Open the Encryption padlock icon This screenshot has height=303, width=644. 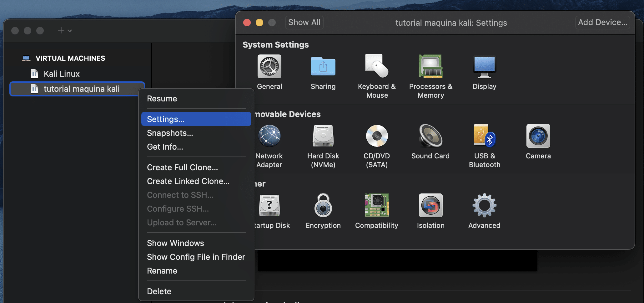click(x=323, y=206)
